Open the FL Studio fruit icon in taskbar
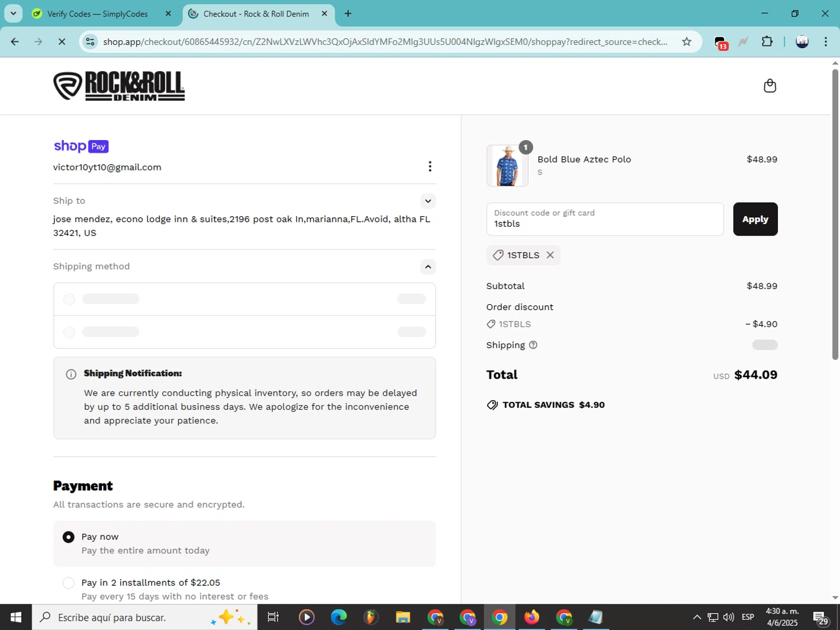Screen dimensions: 840x630 [371, 617]
